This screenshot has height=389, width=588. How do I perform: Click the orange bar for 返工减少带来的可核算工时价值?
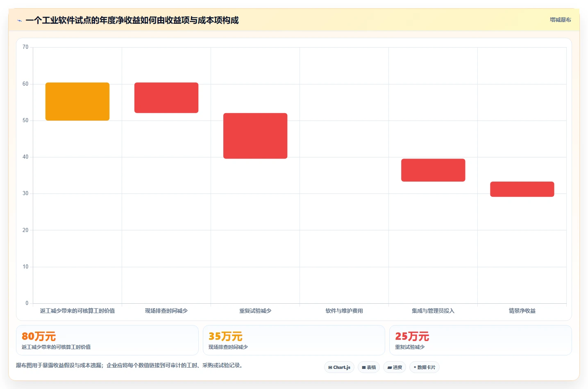(77, 102)
